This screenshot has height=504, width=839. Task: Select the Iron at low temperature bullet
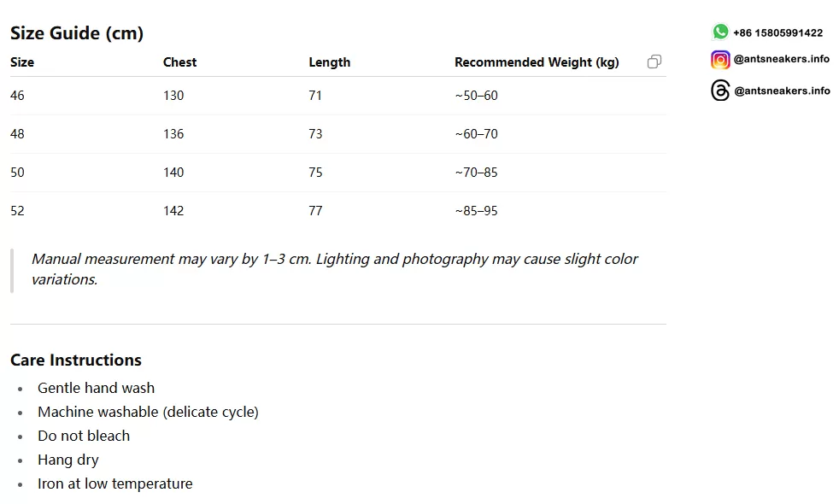tap(115, 483)
